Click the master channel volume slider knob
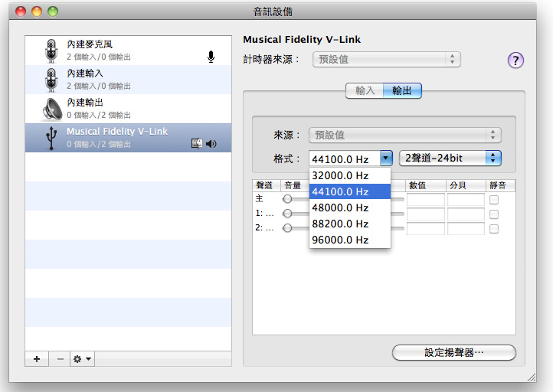553x392 pixels. click(287, 199)
